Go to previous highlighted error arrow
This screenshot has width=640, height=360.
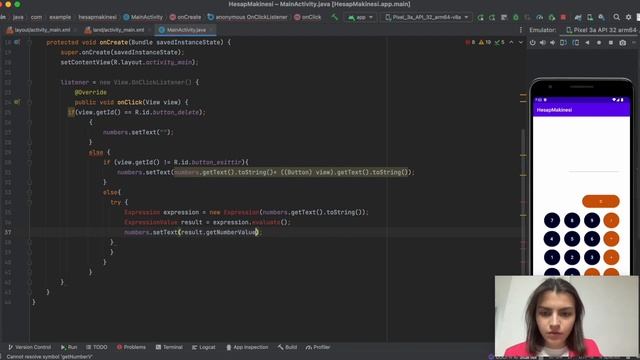[x=511, y=42]
